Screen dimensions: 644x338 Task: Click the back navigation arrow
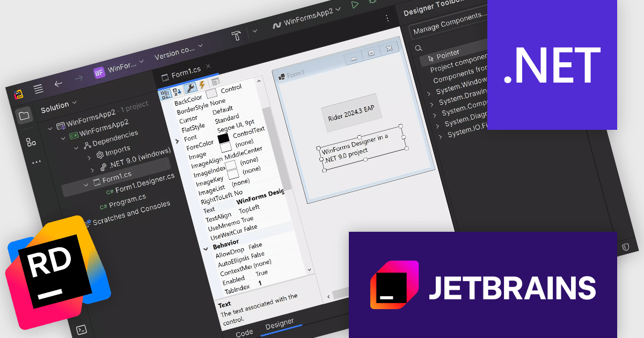click(58, 84)
